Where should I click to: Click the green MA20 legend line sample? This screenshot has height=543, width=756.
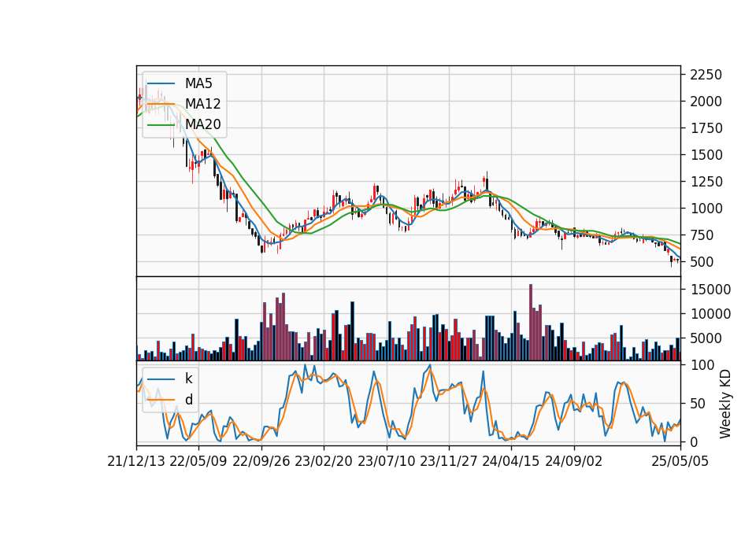click(161, 125)
